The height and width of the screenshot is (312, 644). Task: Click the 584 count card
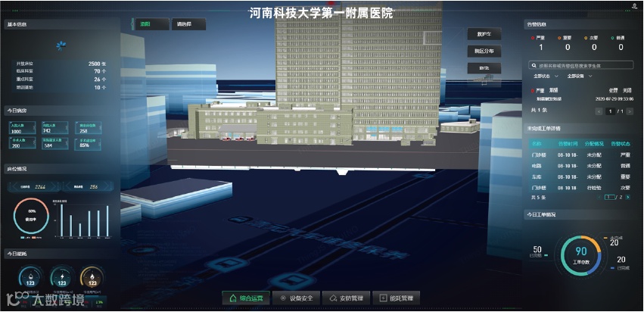pos(55,143)
